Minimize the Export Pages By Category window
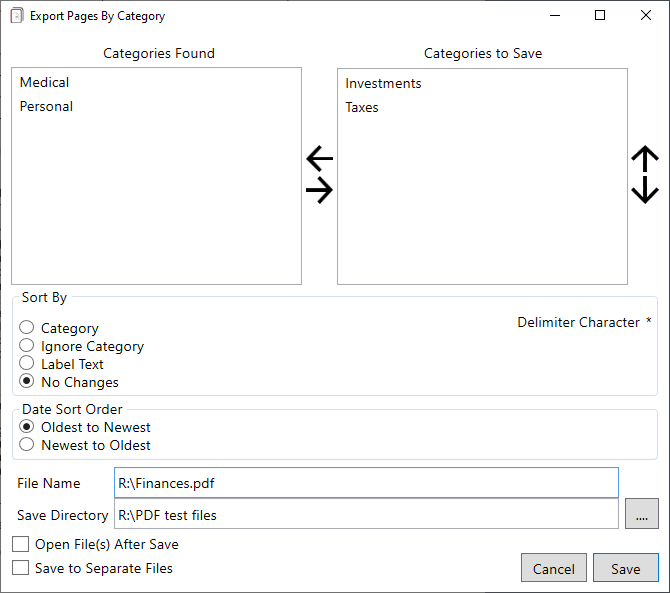 (x=555, y=15)
